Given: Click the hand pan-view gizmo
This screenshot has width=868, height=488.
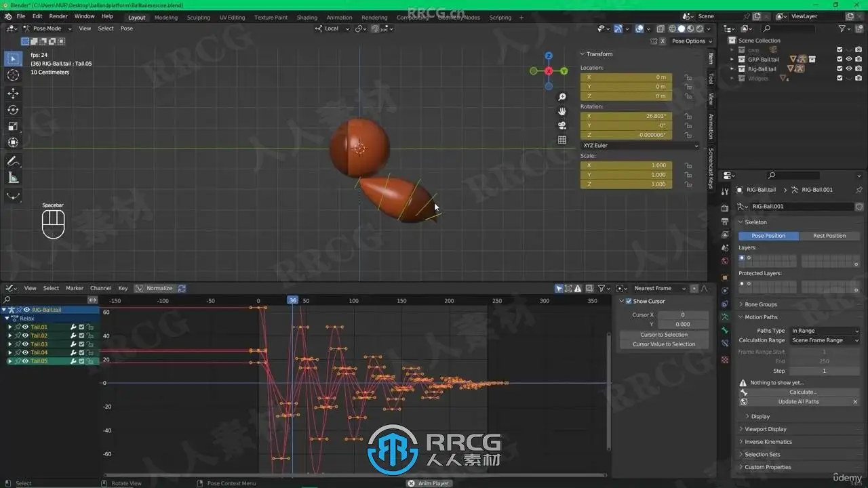Looking at the screenshot, I should (x=562, y=111).
